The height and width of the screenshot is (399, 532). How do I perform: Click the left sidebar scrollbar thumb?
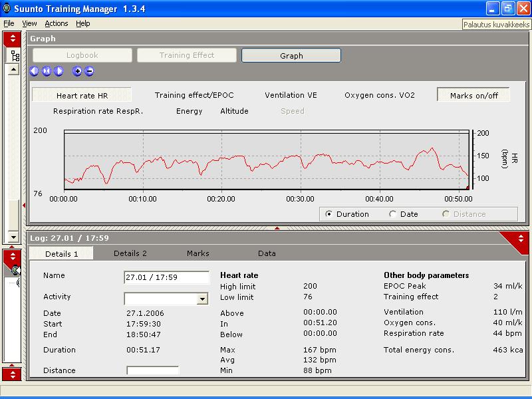[x=13, y=215]
